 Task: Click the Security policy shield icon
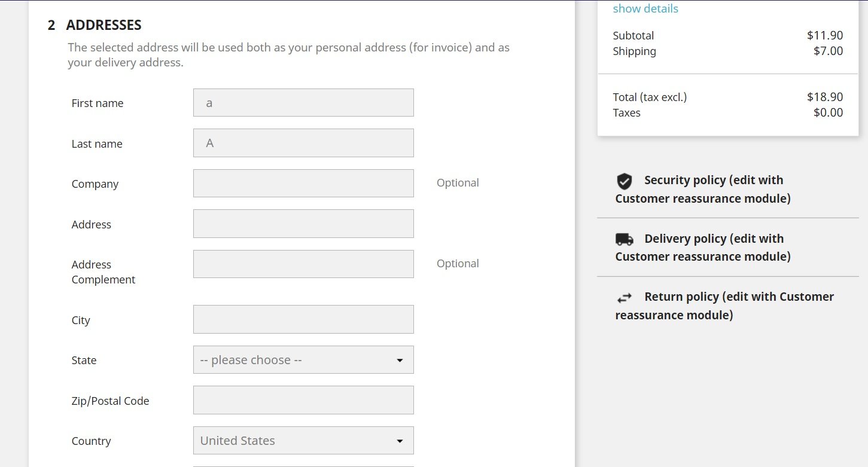(x=624, y=181)
